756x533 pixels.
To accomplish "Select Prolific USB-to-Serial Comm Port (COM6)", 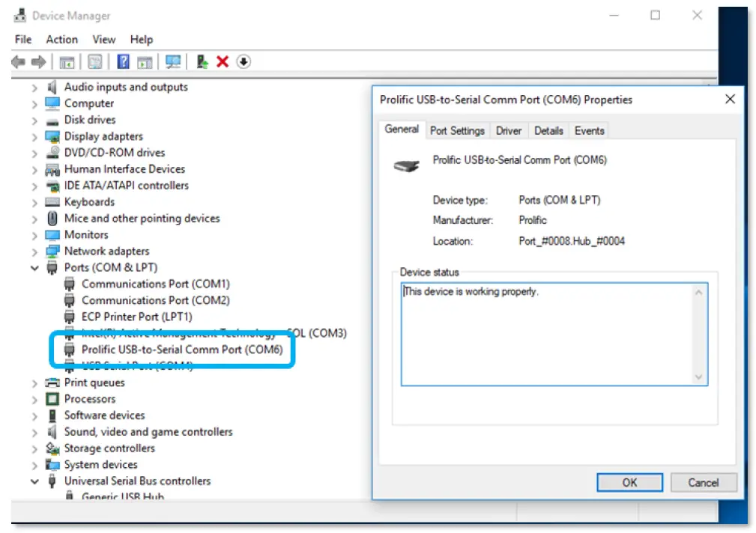I will (x=182, y=350).
